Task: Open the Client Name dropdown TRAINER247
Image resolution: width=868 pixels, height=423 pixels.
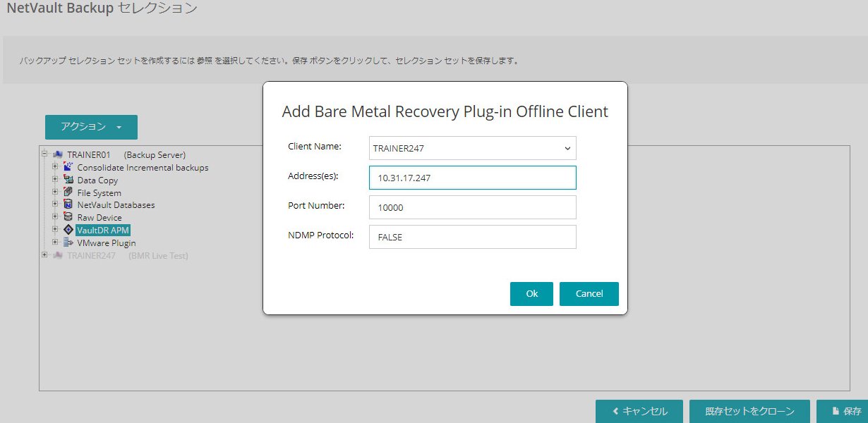Action: click(x=473, y=148)
